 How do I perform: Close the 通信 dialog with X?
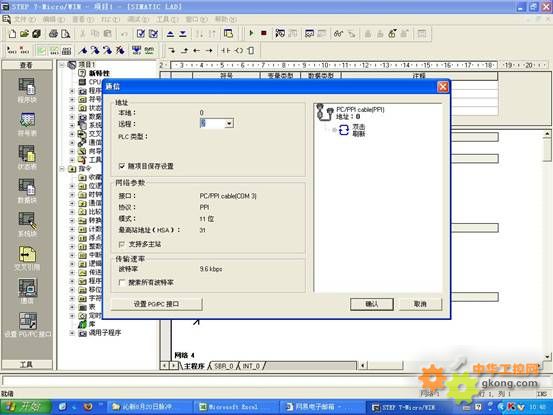[x=443, y=87]
